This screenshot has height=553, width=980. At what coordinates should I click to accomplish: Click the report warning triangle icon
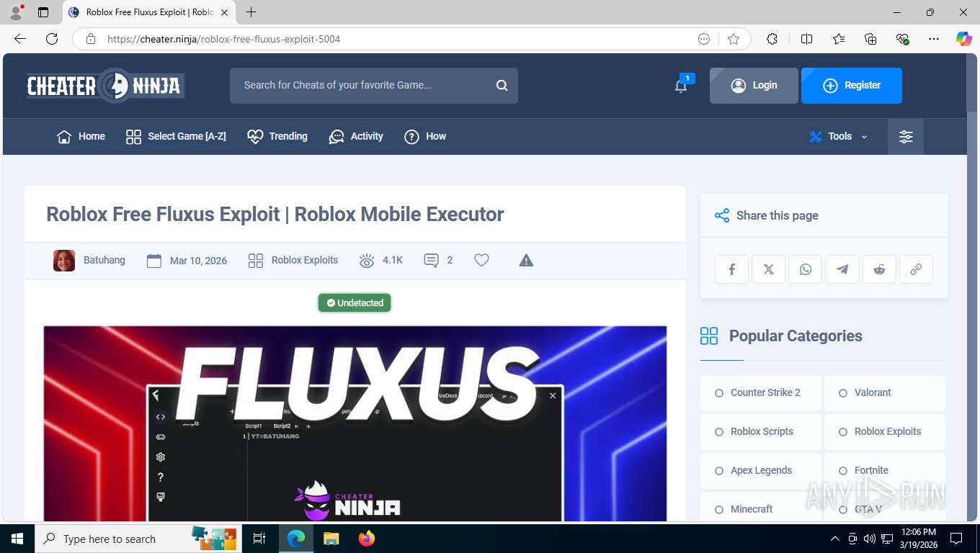tap(526, 260)
